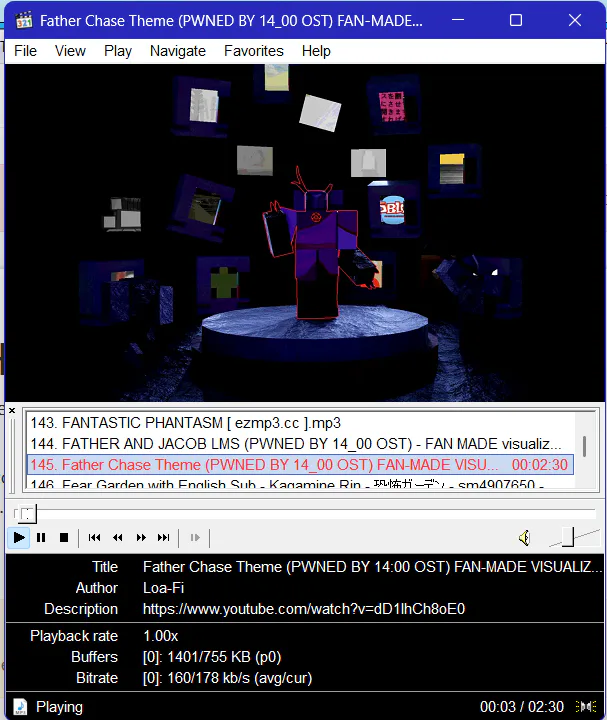The width and height of the screenshot is (607, 720).
Task: Open the View menu
Action: click(70, 51)
